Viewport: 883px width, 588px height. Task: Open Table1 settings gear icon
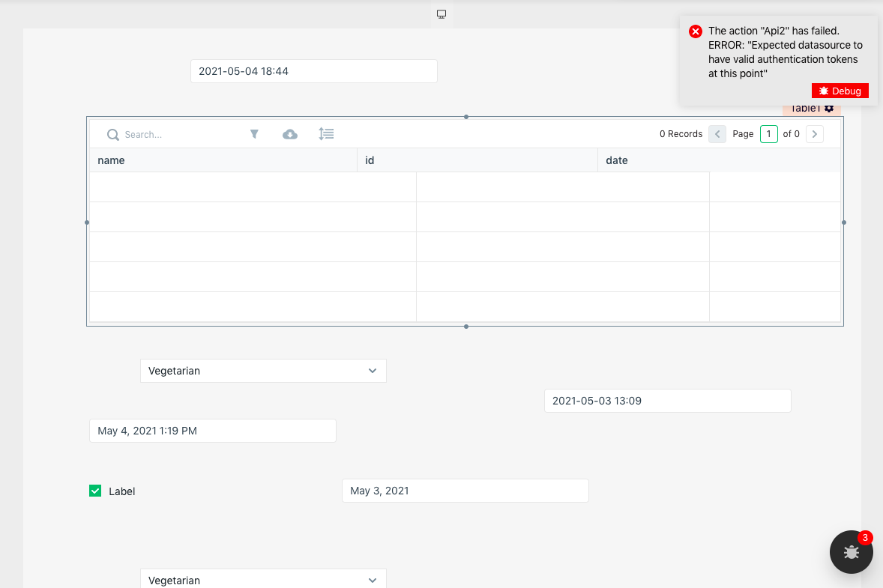point(829,108)
